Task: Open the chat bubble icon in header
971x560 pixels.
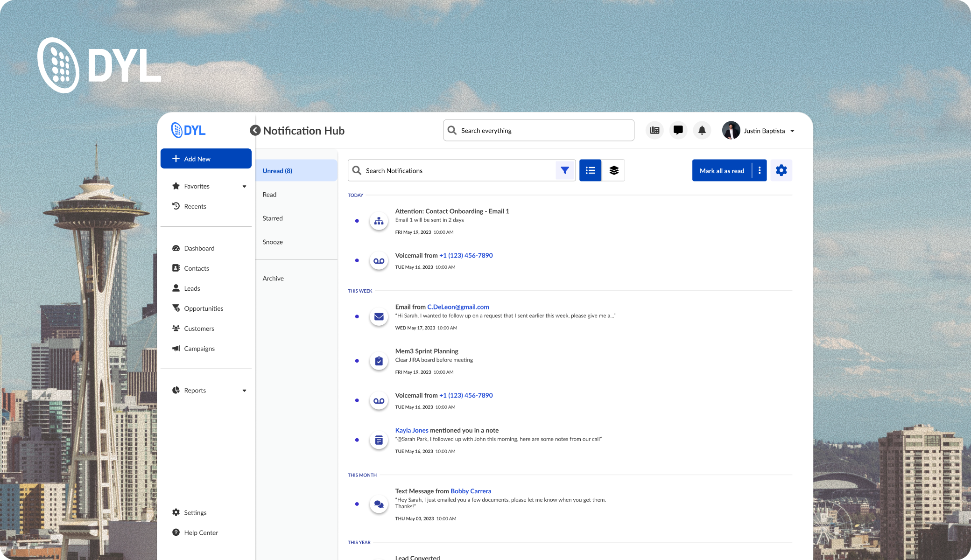Action: click(678, 130)
